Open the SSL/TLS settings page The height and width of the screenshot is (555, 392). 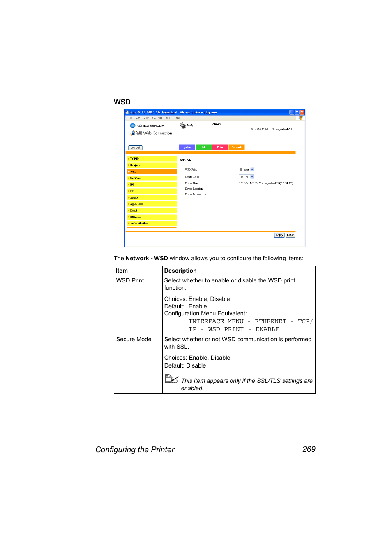point(152,217)
